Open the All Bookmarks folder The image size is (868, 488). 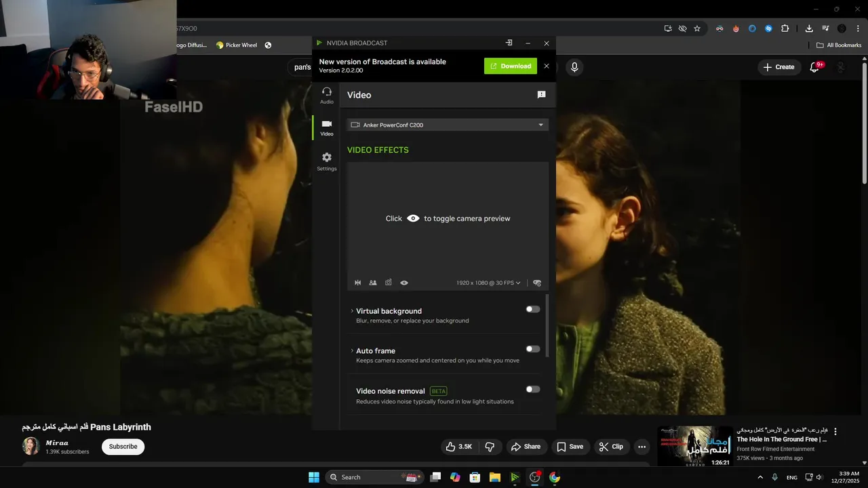[839, 45]
